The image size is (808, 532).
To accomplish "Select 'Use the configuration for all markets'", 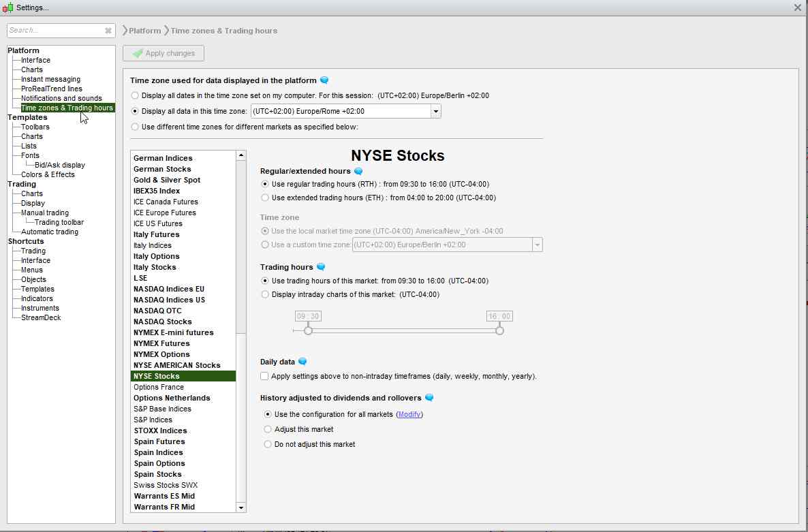I will [268, 414].
